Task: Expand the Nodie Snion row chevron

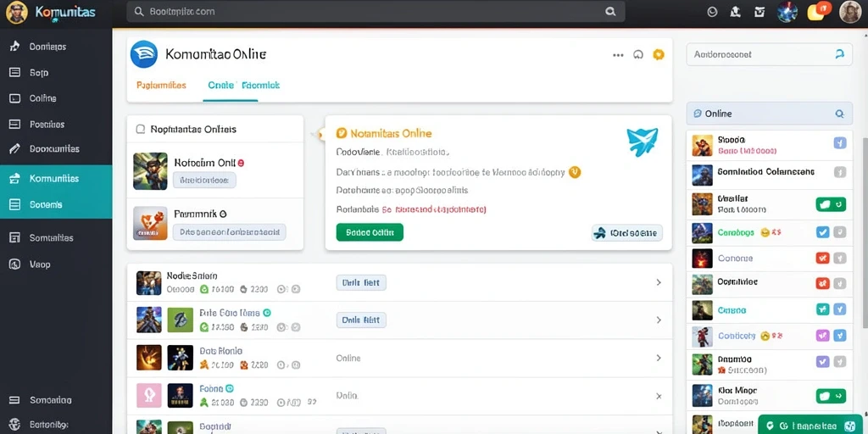Action: [x=659, y=282]
